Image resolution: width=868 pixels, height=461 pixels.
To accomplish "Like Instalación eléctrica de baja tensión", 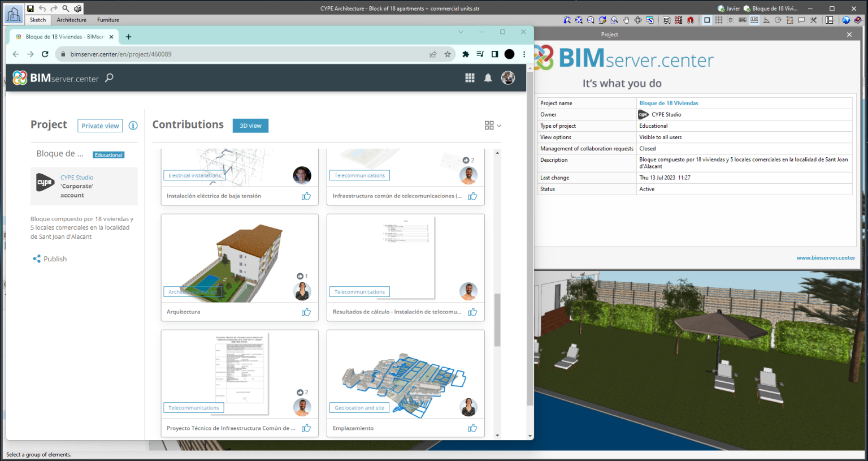I will (x=306, y=196).
